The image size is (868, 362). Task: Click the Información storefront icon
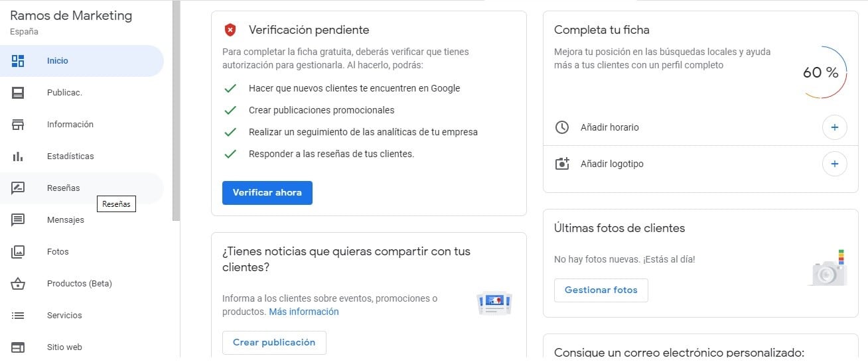(18, 125)
